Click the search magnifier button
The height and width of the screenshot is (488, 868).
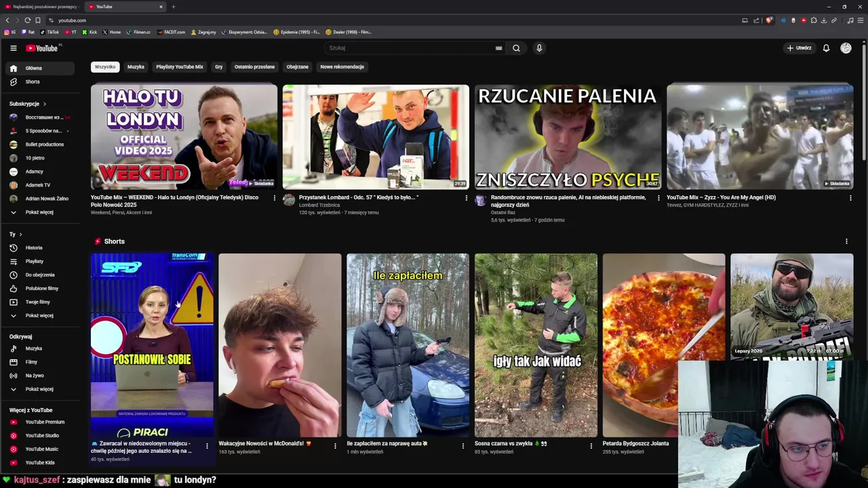(x=516, y=48)
